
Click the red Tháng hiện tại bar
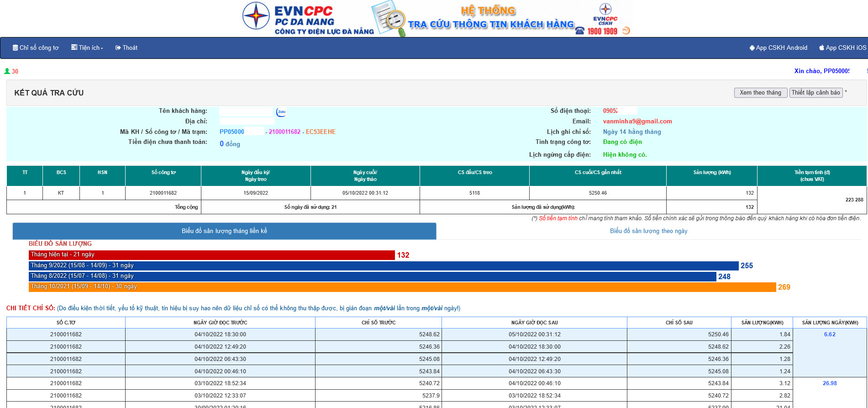click(x=211, y=255)
